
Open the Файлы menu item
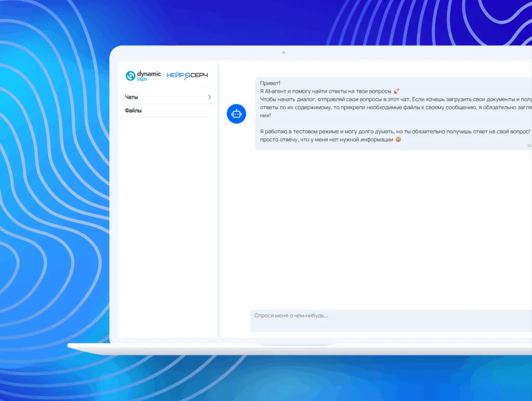click(x=168, y=111)
